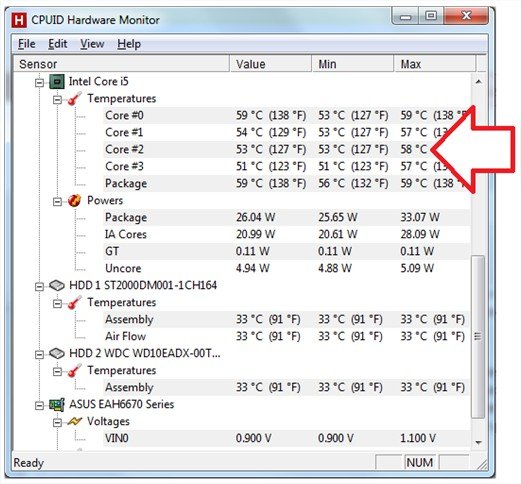Image resolution: width=521 pixels, height=484 pixels.
Task: Collapse Intel Core i5 Temperatures group
Action: (57, 99)
